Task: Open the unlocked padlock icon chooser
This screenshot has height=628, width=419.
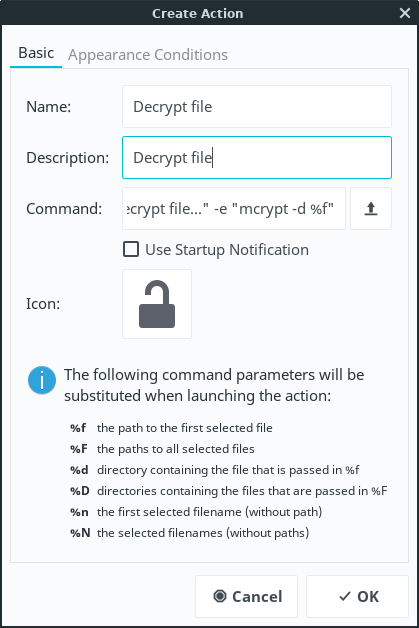Action: pyautogui.click(x=157, y=304)
